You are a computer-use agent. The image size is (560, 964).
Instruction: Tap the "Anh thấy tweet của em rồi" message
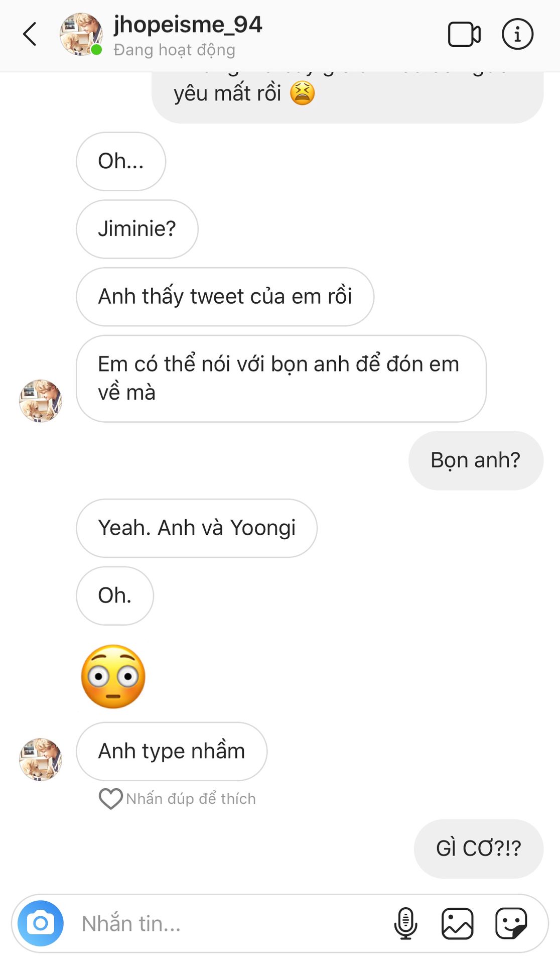(x=225, y=297)
